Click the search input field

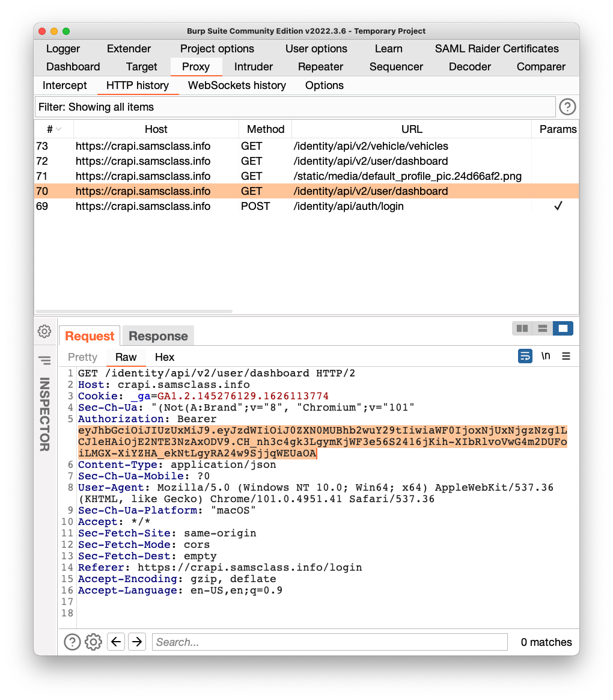pyautogui.click(x=330, y=642)
